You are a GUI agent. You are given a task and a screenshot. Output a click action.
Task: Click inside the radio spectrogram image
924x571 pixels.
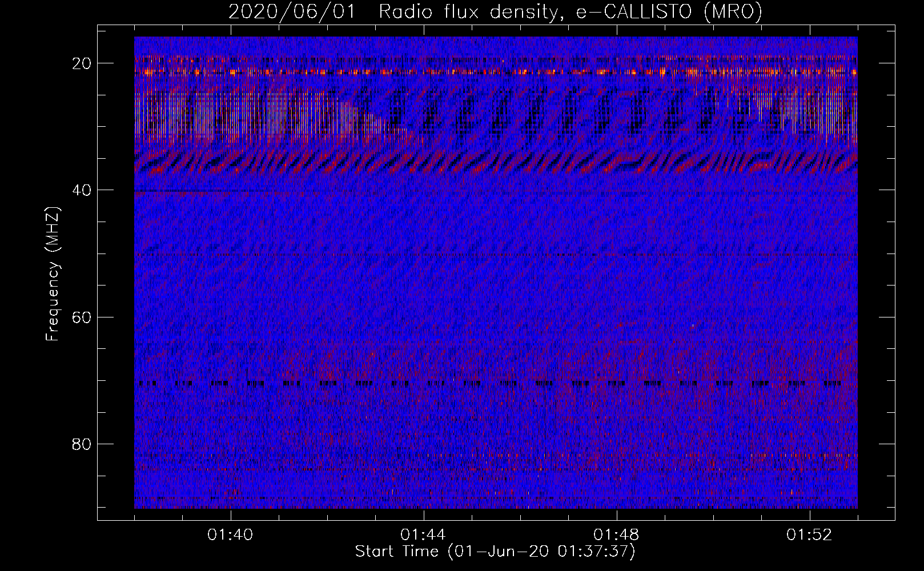(x=496, y=272)
